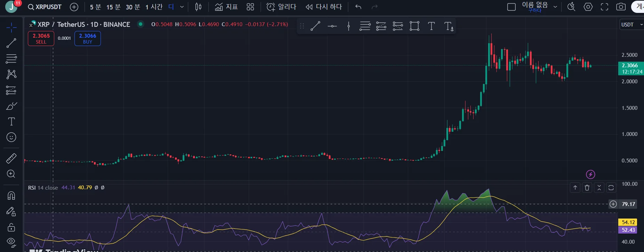Undo the last chart action
644x252 pixels.
[358, 7]
